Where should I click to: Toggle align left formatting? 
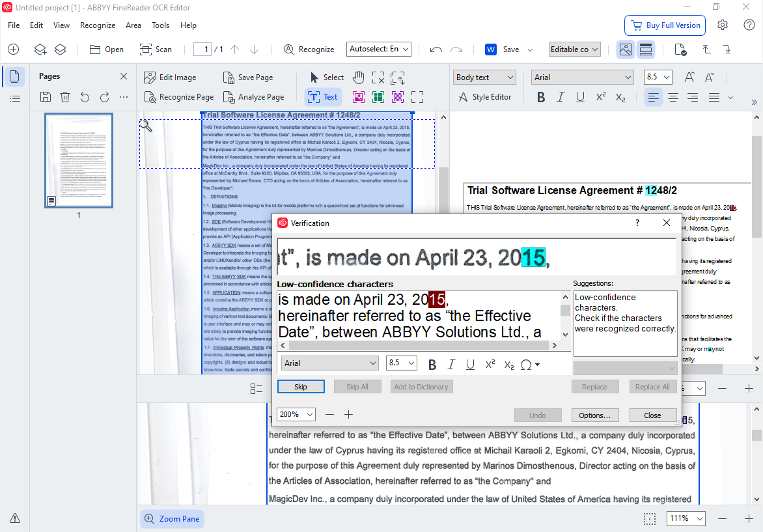654,97
